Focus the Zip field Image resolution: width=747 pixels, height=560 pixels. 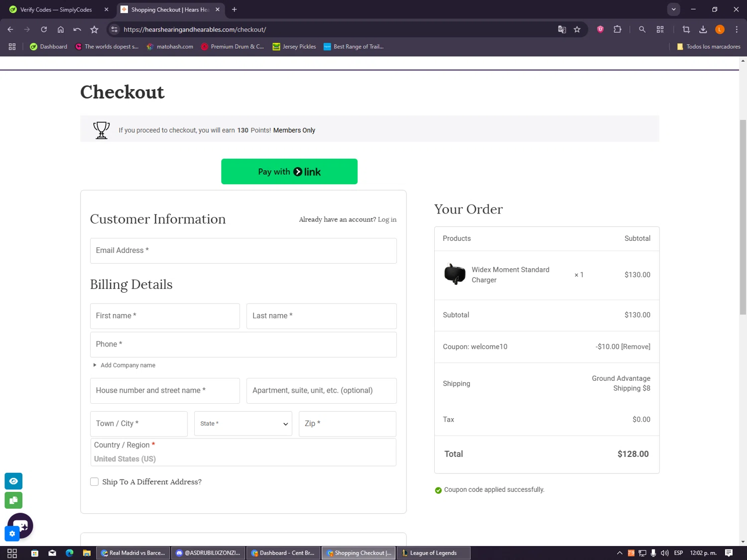(348, 424)
